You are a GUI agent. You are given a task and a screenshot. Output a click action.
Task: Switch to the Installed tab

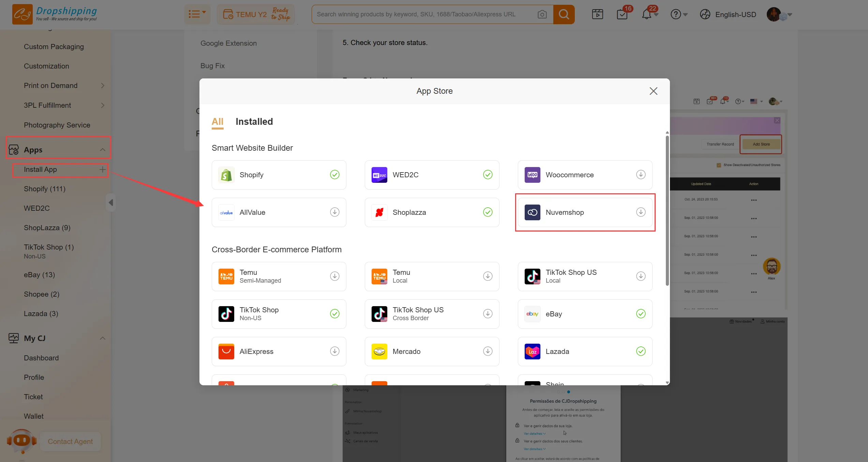point(254,122)
